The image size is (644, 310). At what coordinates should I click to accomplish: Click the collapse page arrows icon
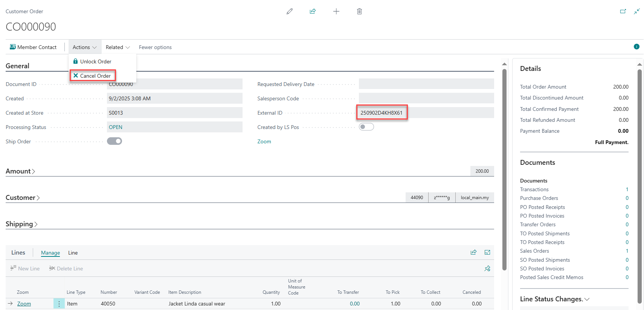point(636,11)
